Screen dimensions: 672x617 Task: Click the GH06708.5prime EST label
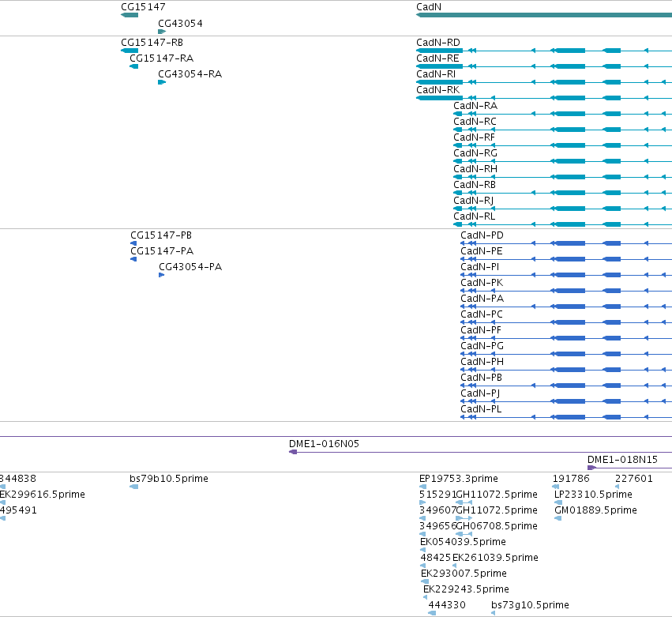[497, 526]
